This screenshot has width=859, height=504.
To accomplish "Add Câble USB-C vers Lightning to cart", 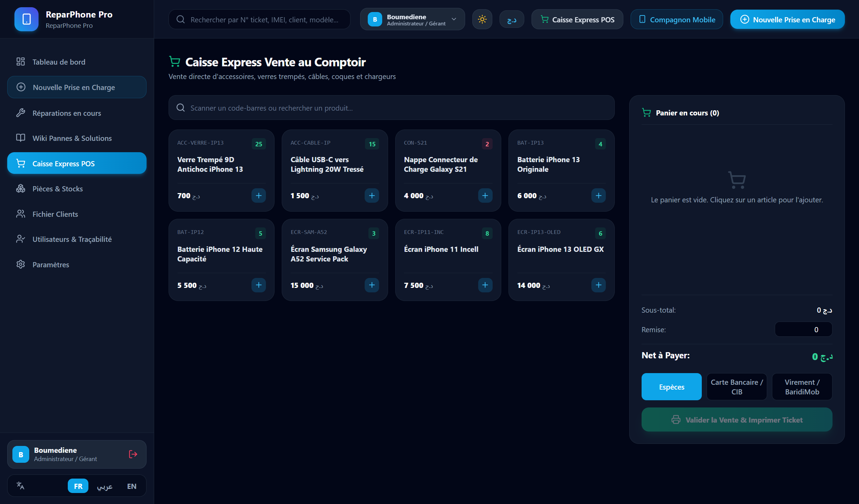I will click(372, 195).
